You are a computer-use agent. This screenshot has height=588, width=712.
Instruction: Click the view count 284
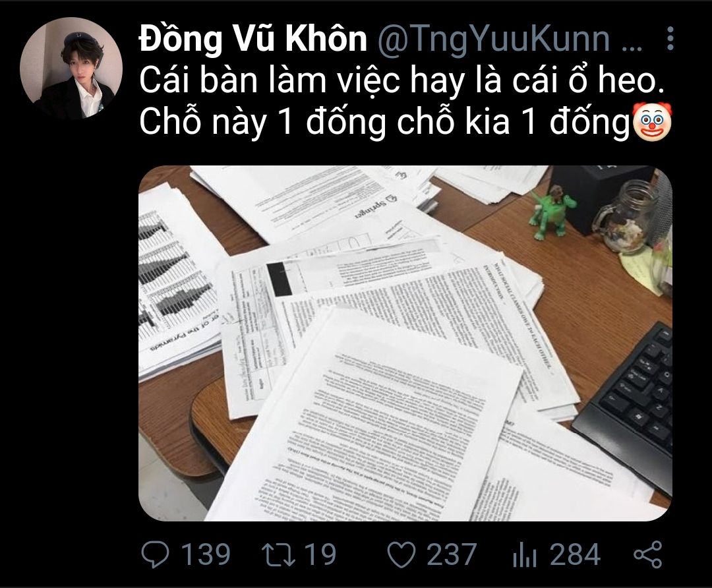point(576,554)
